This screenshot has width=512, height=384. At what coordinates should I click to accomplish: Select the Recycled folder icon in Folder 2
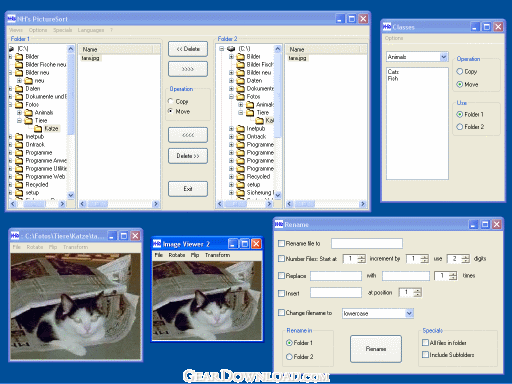(240, 177)
